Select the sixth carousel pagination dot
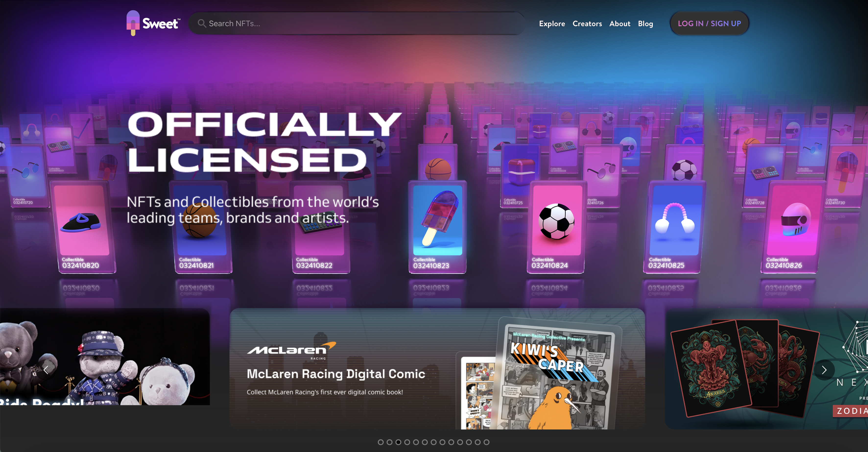This screenshot has height=452, width=868. pos(425,442)
